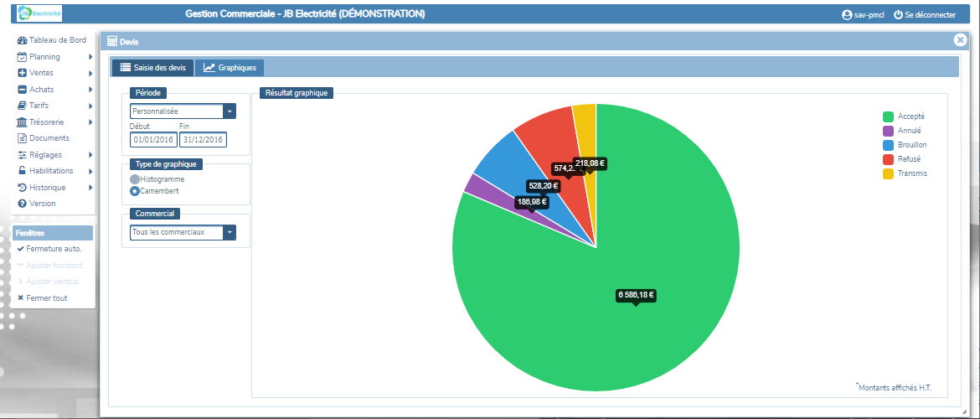
Task: Click the Documents file icon
Action: (22, 138)
